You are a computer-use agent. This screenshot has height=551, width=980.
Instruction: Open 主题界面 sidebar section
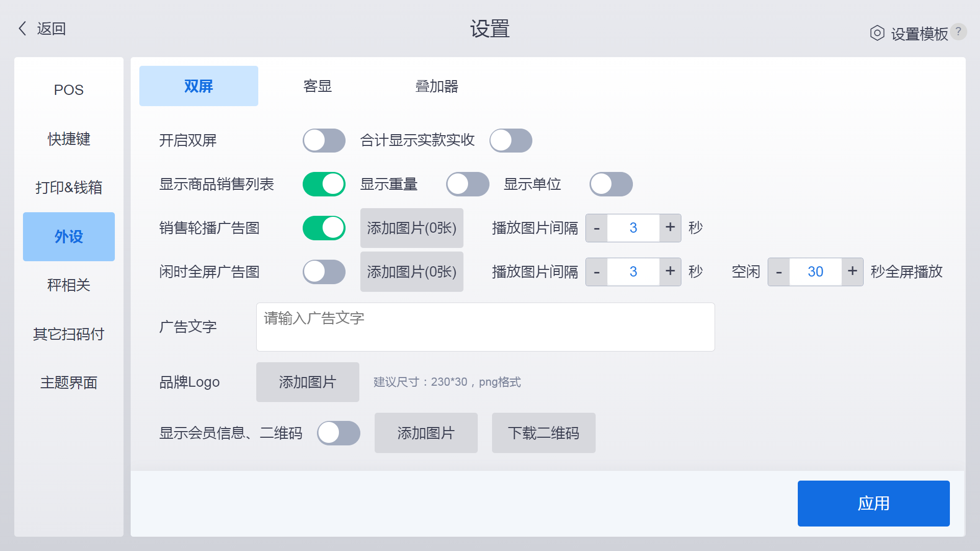(x=69, y=383)
